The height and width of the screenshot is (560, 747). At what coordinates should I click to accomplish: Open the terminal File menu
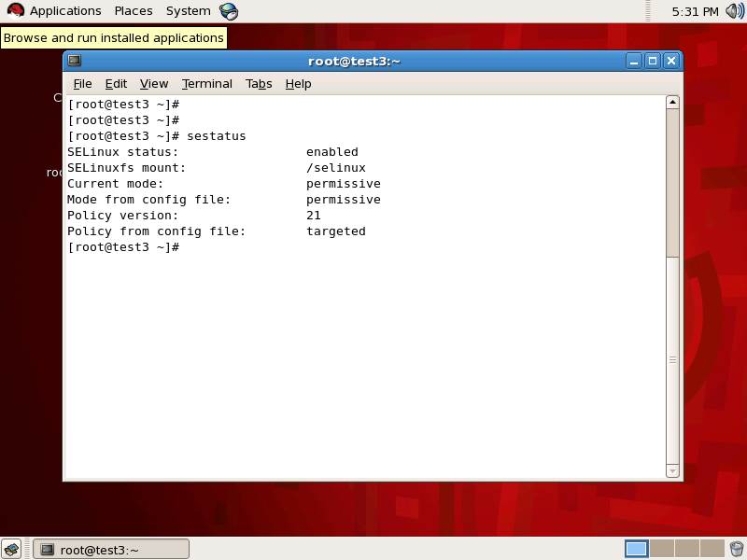(82, 84)
